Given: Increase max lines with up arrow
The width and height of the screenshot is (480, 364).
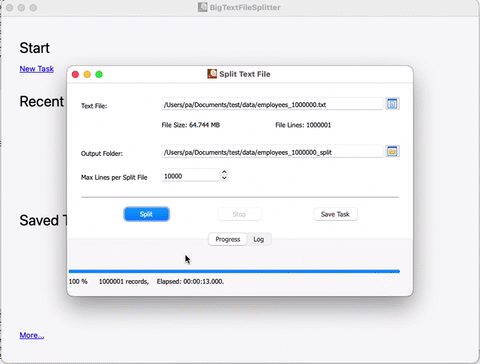Looking at the screenshot, I should (x=224, y=172).
